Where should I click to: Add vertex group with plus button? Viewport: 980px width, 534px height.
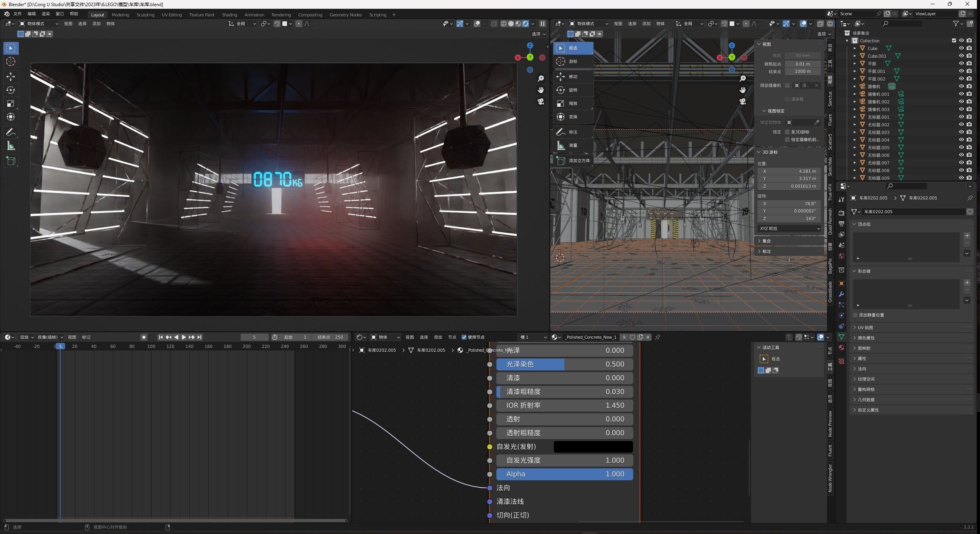click(967, 236)
